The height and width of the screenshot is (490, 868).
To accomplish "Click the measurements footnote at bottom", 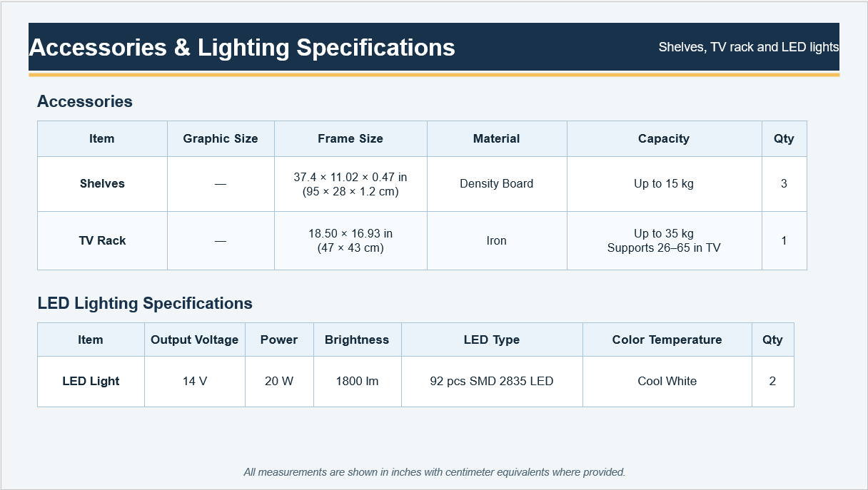I will point(434,472).
